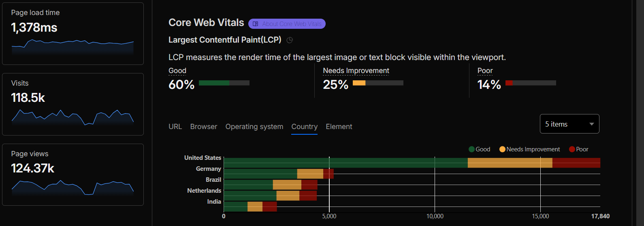The width and height of the screenshot is (644, 226).
Task: Toggle the Poor legend marker in chart
Action: point(572,149)
